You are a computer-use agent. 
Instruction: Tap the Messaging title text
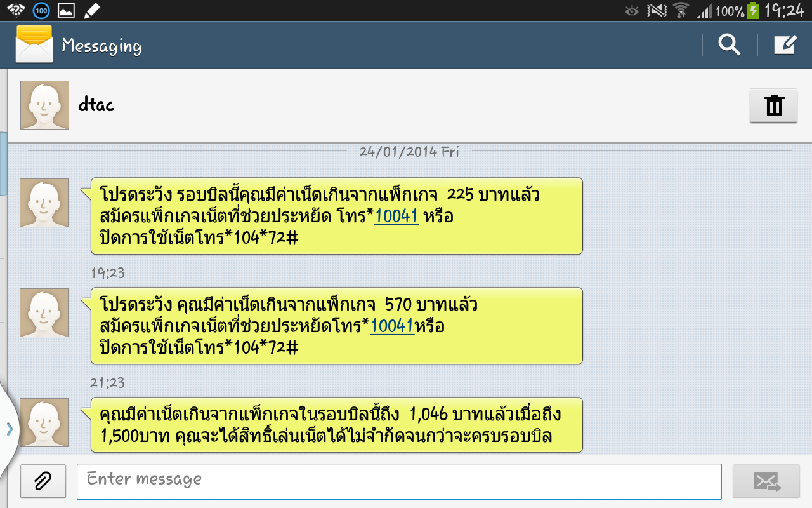(x=101, y=46)
